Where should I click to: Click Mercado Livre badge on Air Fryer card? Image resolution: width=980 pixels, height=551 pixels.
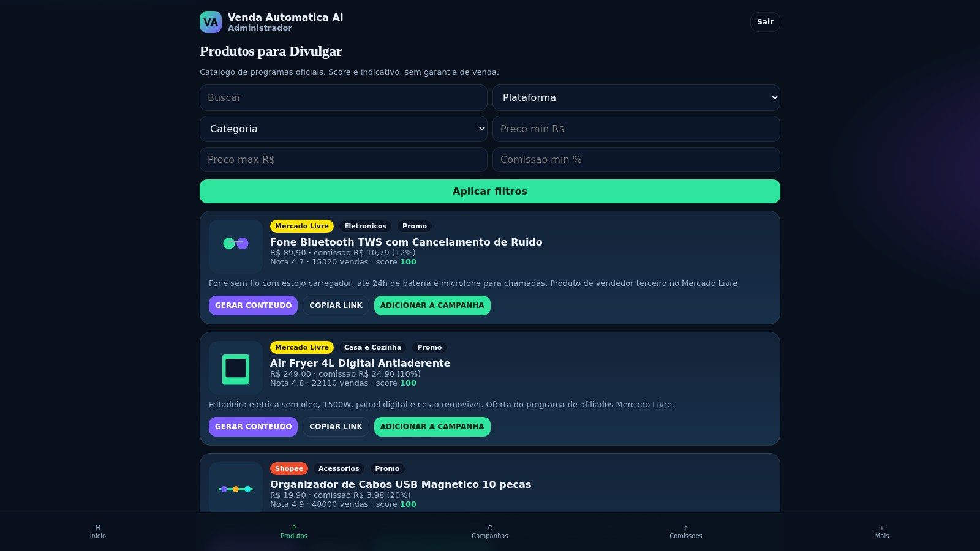302,347
